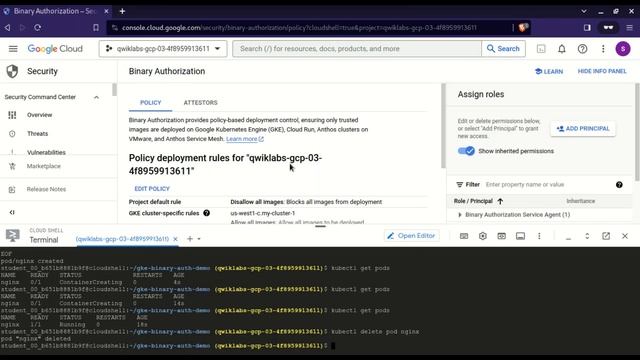
Task: Switch to the ATTESTORS tab
Action: 200,102
